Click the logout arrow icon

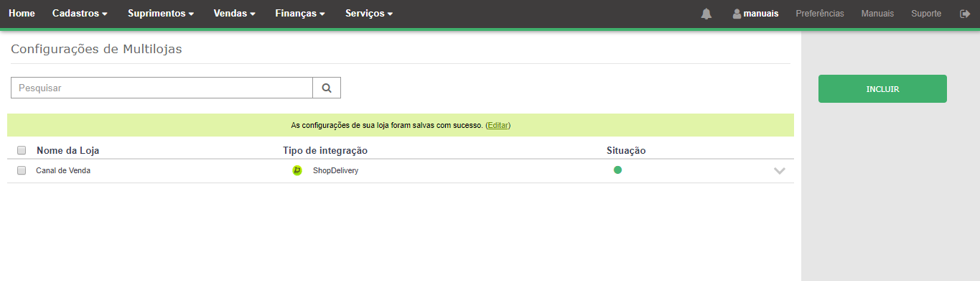tap(965, 14)
